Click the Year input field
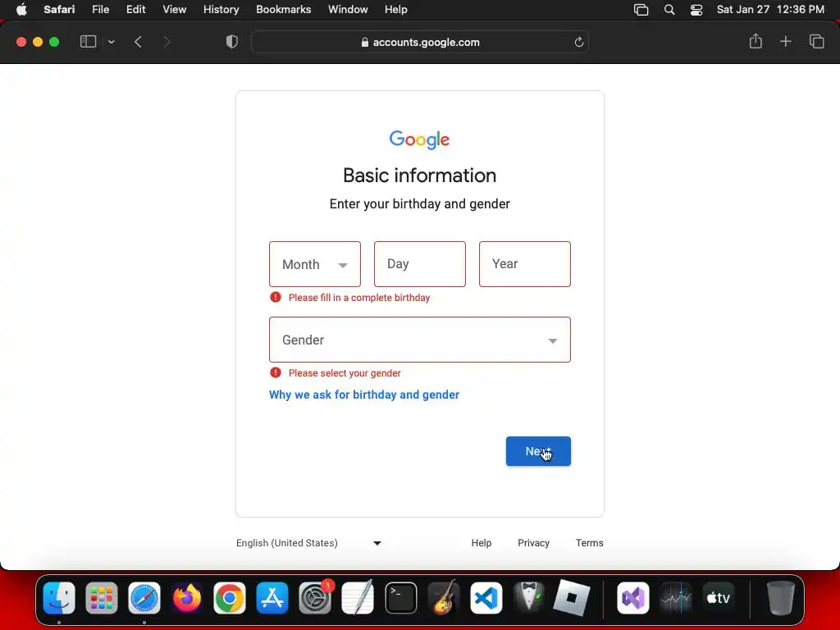This screenshot has height=630, width=840. tap(524, 264)
